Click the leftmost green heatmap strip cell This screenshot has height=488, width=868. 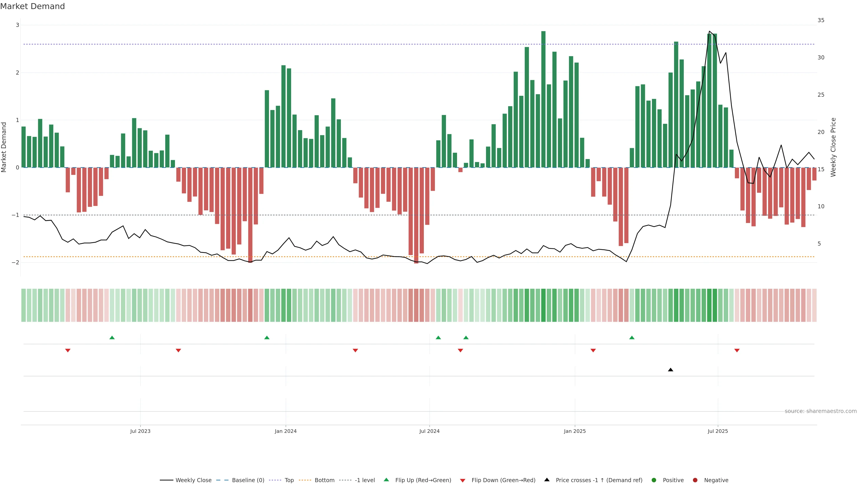(x=24, y=305)
